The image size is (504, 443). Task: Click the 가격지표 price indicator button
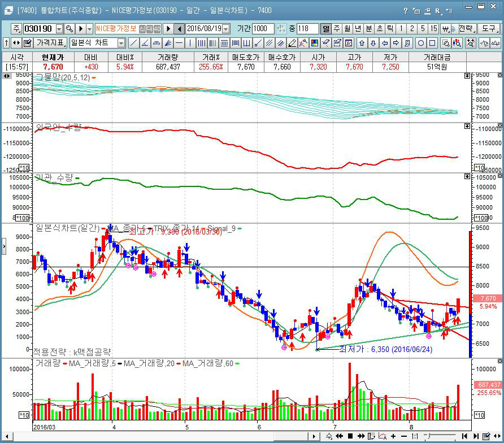tap(51, 43)
